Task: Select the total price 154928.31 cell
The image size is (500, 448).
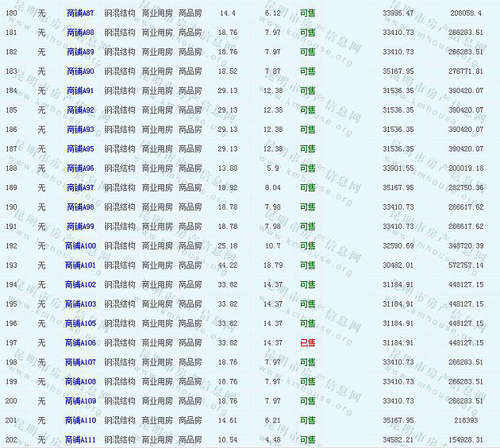Action: click(x=466, y=439)
